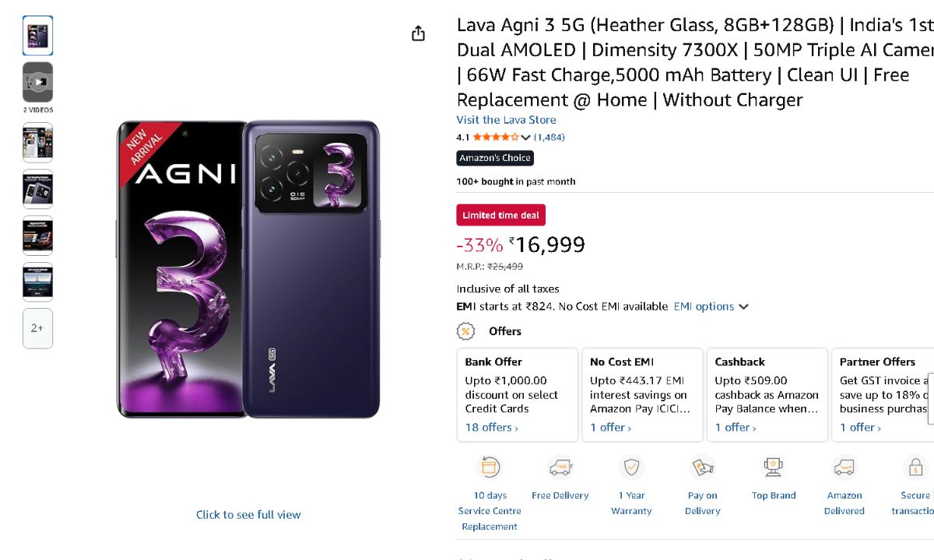Click the Pay on Delivery icon
The height and width of the screenshot is (560, 934).
tap(702, 467)
